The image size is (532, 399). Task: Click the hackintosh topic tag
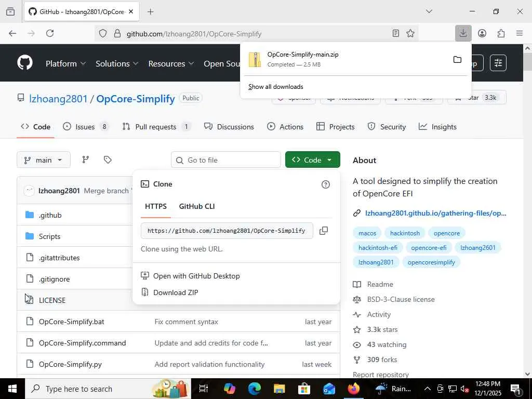(x=405, y=233)
